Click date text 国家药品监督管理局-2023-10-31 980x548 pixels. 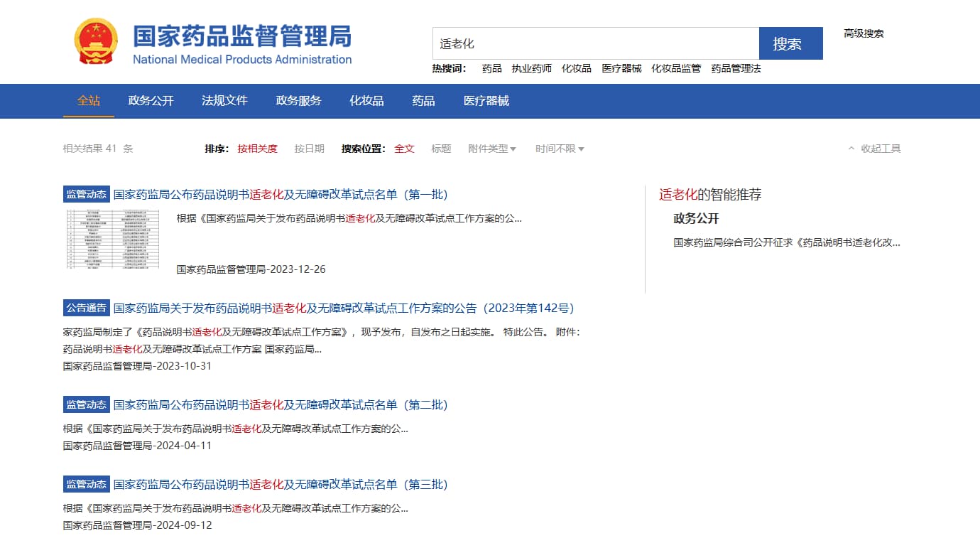pos(137,366)
